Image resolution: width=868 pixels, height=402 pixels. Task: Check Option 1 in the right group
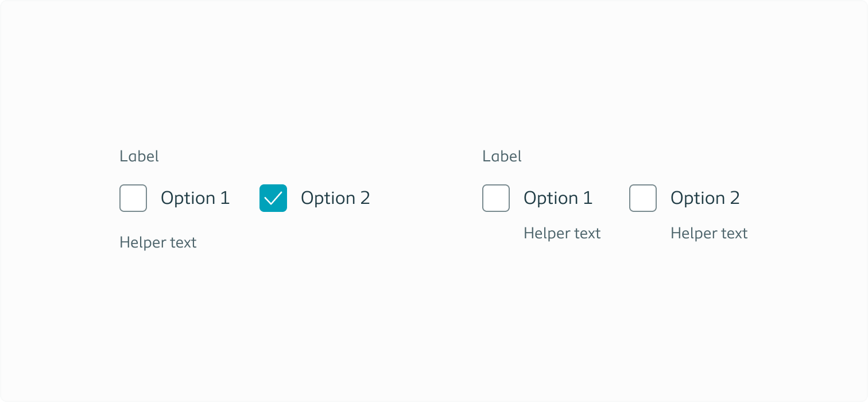coord(495,198)
